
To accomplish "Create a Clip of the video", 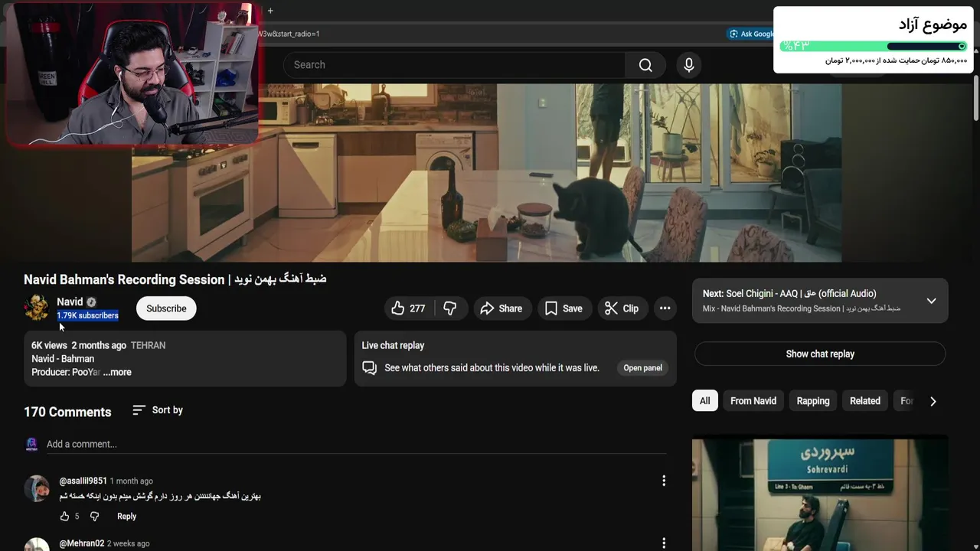I will [622, 308].
